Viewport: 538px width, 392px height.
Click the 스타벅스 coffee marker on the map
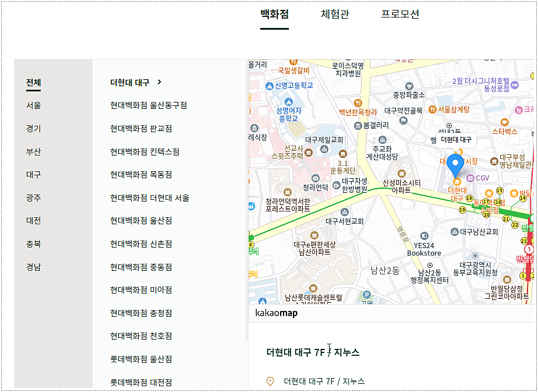(504, 122)
